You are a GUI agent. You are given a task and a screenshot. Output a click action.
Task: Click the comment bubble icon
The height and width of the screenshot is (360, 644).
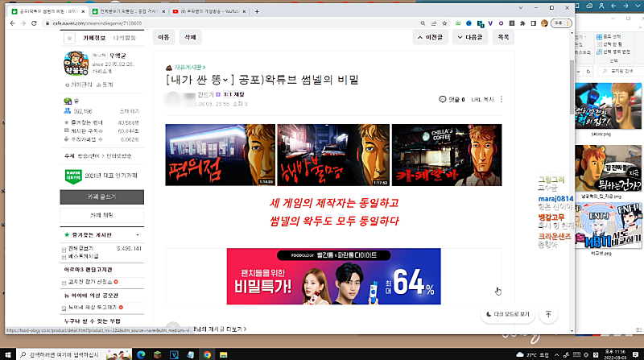(442, 99)
